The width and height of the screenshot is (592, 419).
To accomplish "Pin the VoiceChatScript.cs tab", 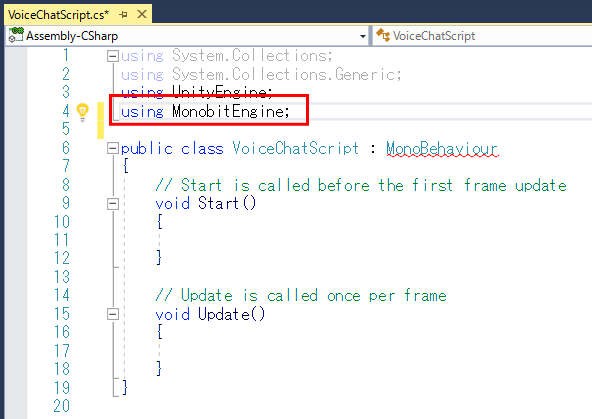I will (123, 15).
